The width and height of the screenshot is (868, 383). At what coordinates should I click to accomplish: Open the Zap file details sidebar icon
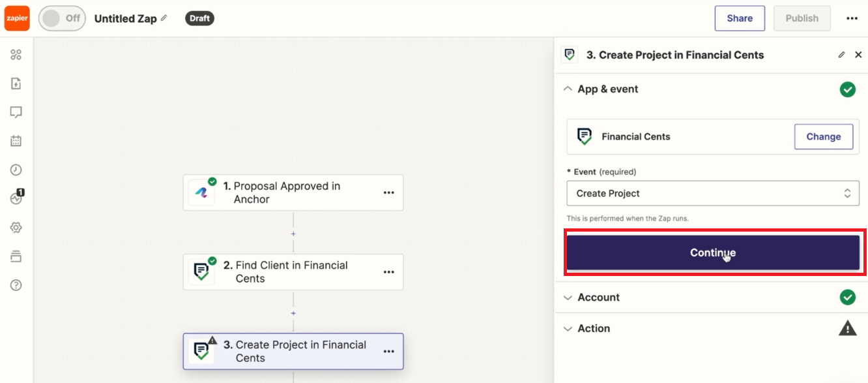coord(16,84)
